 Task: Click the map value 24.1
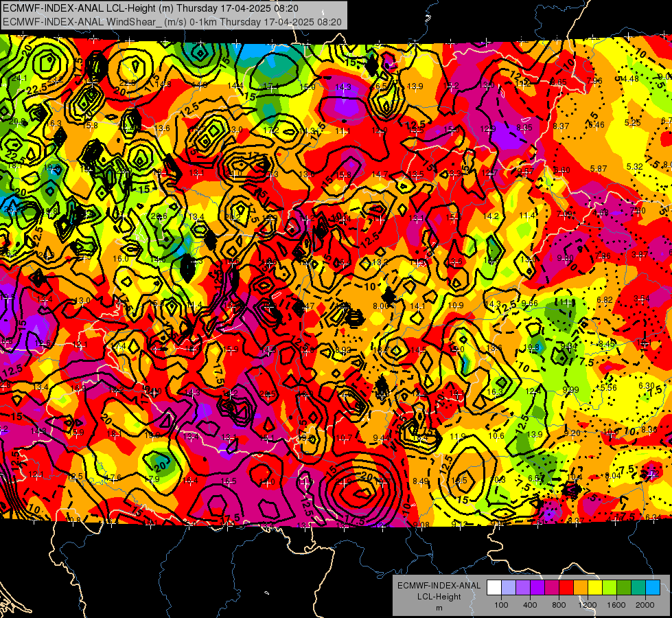tap(19, 78)
